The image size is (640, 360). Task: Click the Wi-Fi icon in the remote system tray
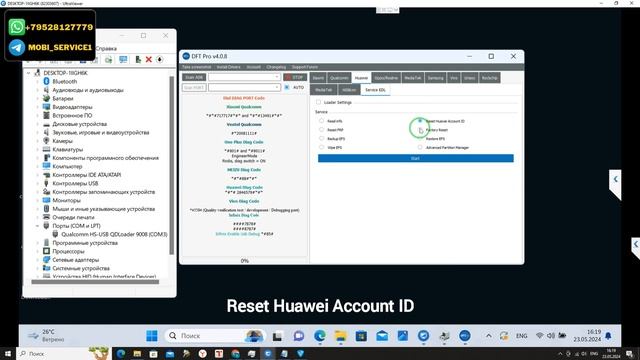tap(539, 336)
